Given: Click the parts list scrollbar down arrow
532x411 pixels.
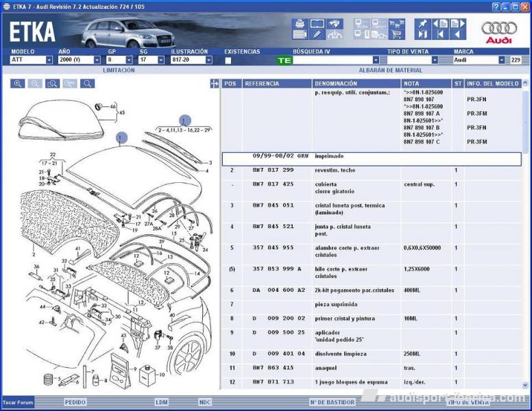Looking at the screenshot, I should pyautogui.click(x=525, y=385).
